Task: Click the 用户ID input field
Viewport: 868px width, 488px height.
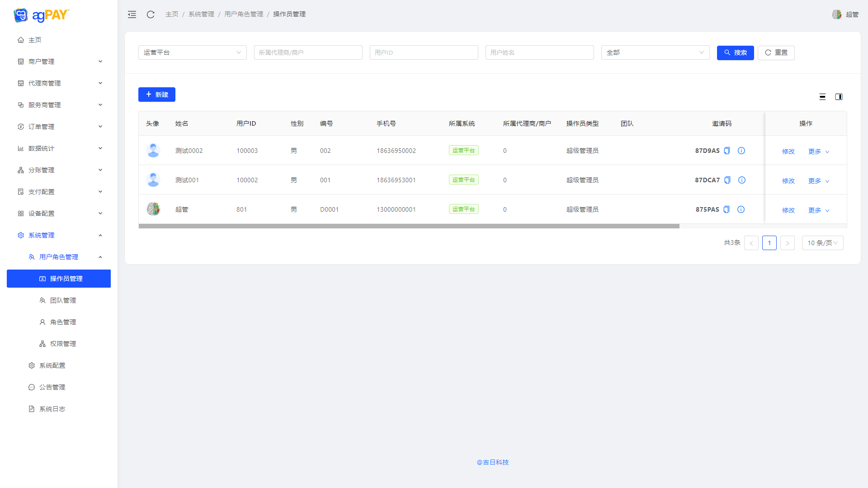Action: pos(424,52)
